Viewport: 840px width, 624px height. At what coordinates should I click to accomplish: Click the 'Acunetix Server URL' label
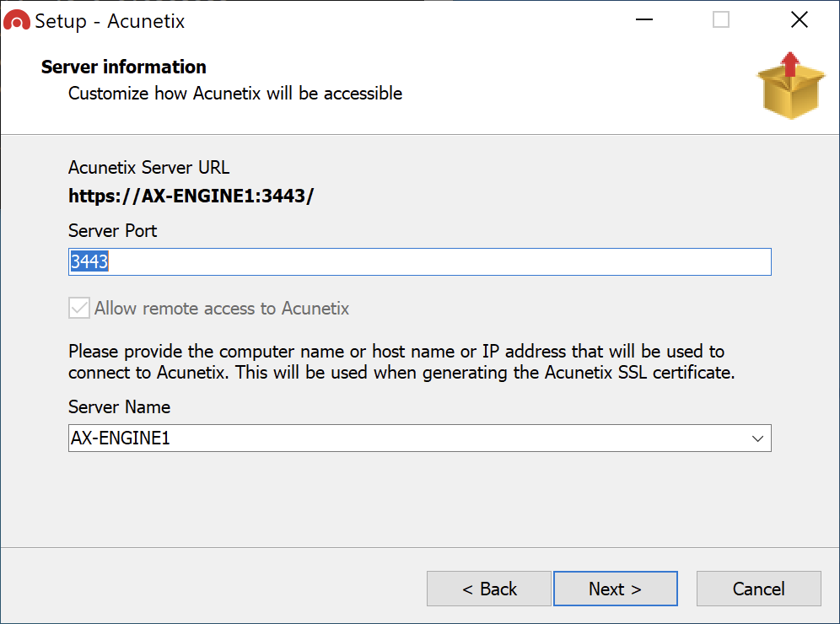pyautogui.click(x=148, y=167)
